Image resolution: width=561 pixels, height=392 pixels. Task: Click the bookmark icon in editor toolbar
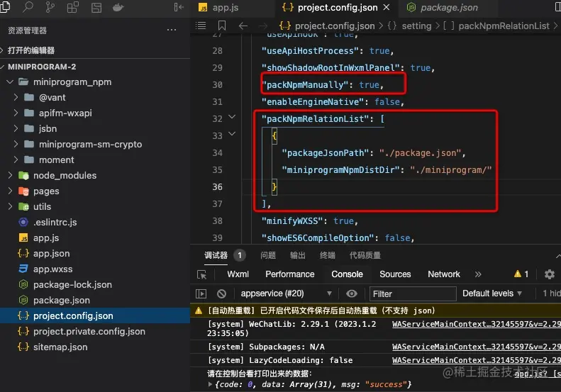[x=222, y=26]
